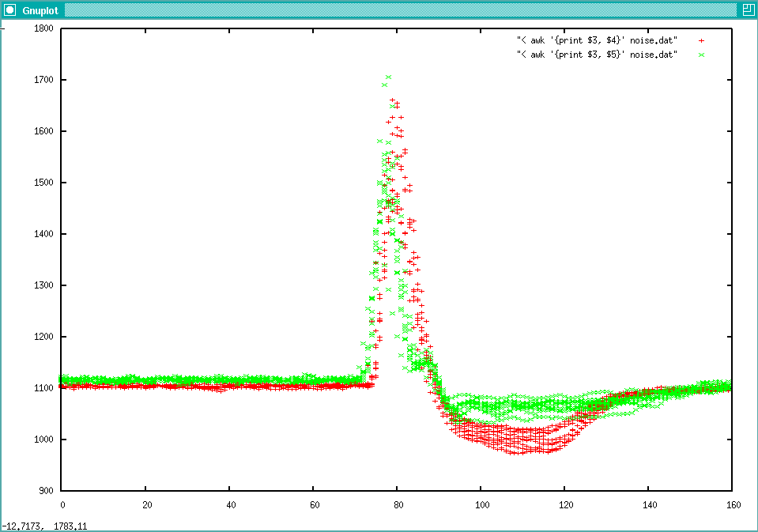Screen dimensions: 758x532
Task: Click the 1100 label on the y-axis
Action: point(43,388)
